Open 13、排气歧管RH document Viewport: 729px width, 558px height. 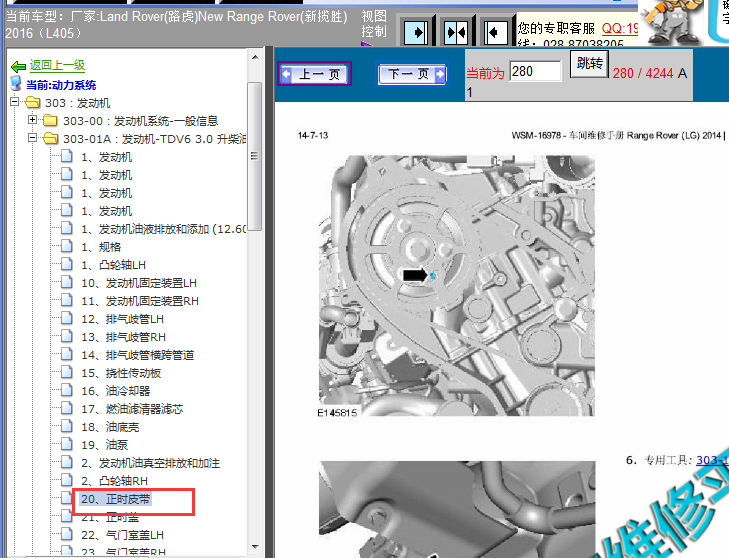coord(123,337)
